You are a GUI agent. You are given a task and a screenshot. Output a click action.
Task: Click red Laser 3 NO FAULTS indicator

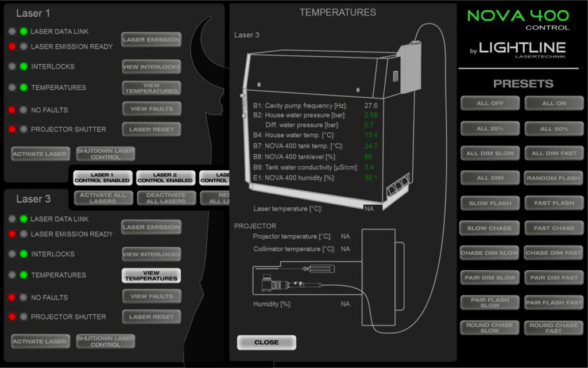(x=12, y=297)
